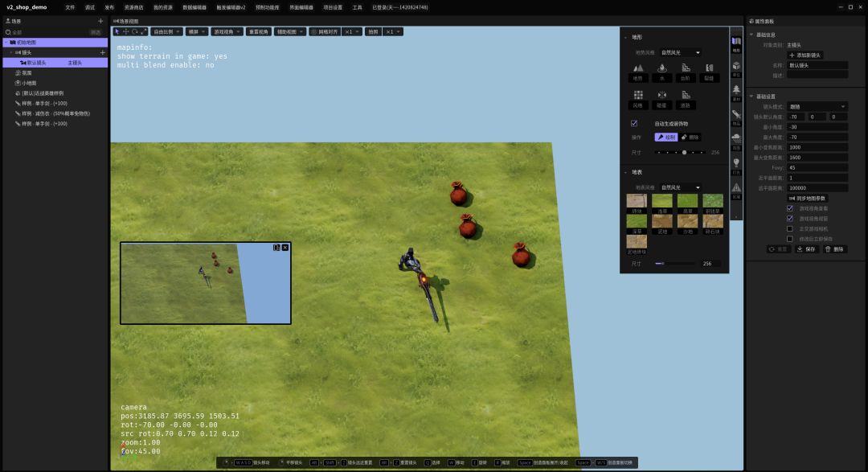Enable 修改后立即保存 checkbox
This screenshot has width=868, height=472.
[790, 239]
